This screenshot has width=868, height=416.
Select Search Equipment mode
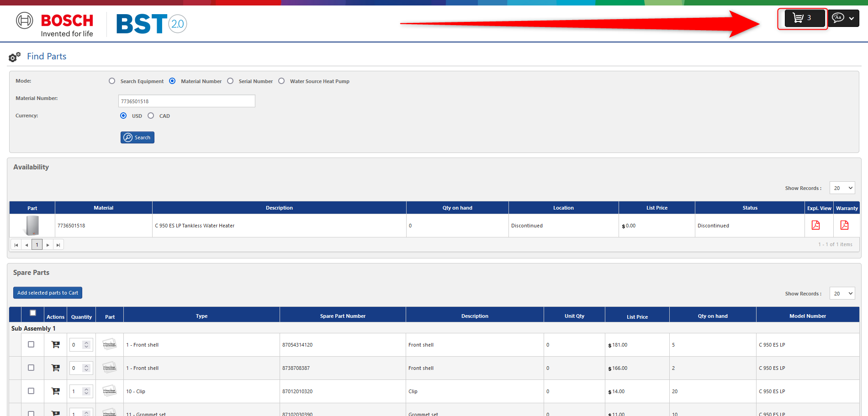(112, 81)
